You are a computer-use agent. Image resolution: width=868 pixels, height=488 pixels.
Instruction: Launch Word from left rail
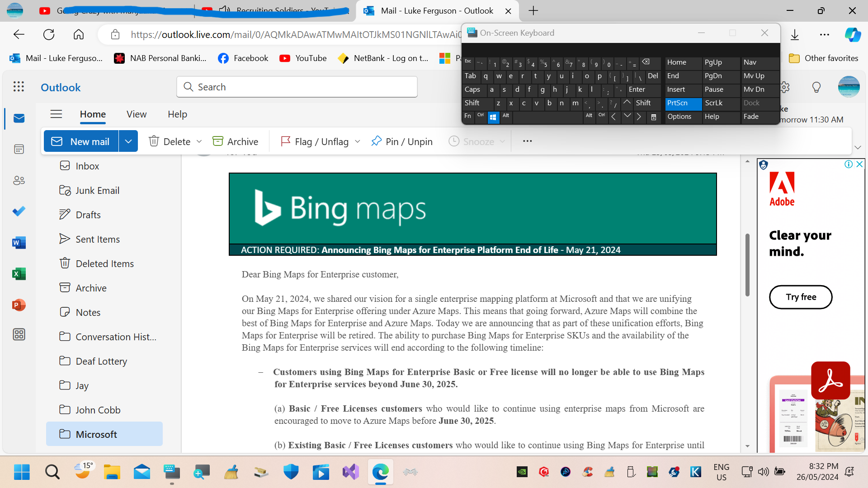tap(19, 243)
